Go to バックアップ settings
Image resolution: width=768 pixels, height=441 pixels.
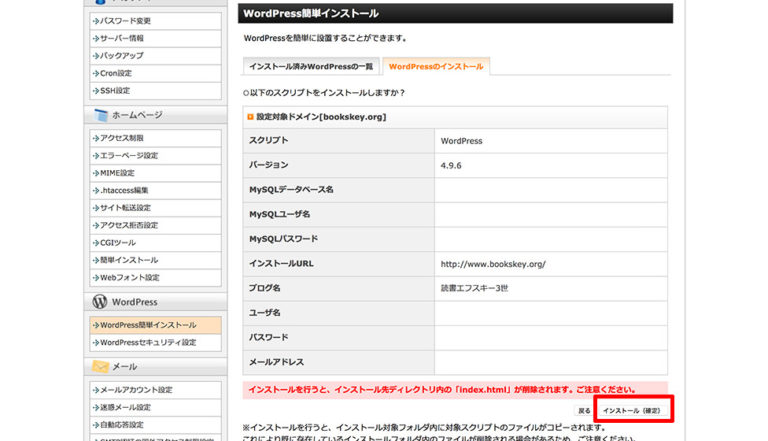click(x=156, y=56)
